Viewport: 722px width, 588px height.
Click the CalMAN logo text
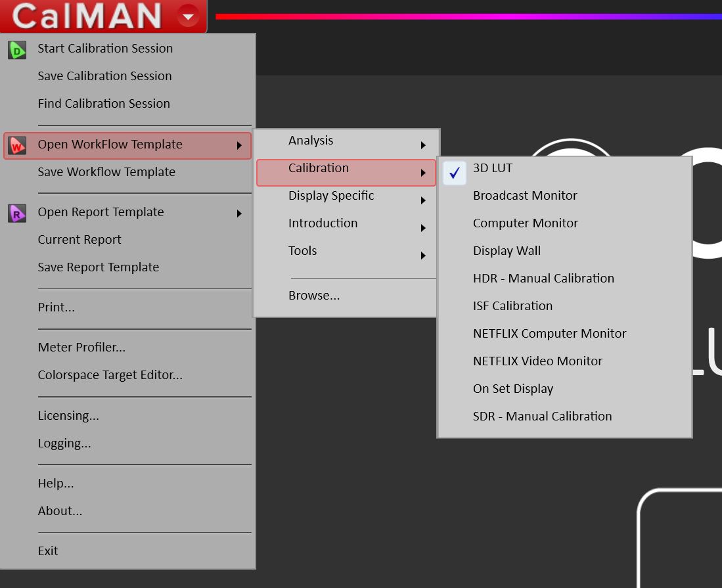pos(87,16)
